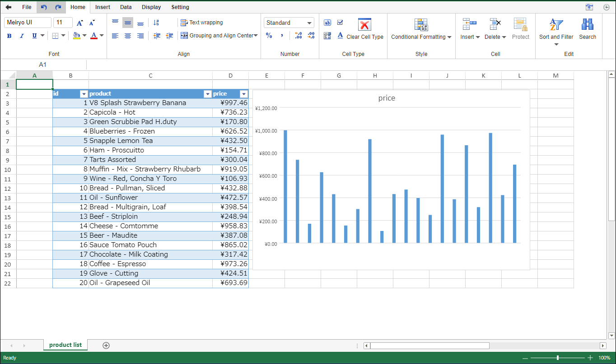
Task: Undo the last action
Action: pyautogui.click(x=44, y=7)
